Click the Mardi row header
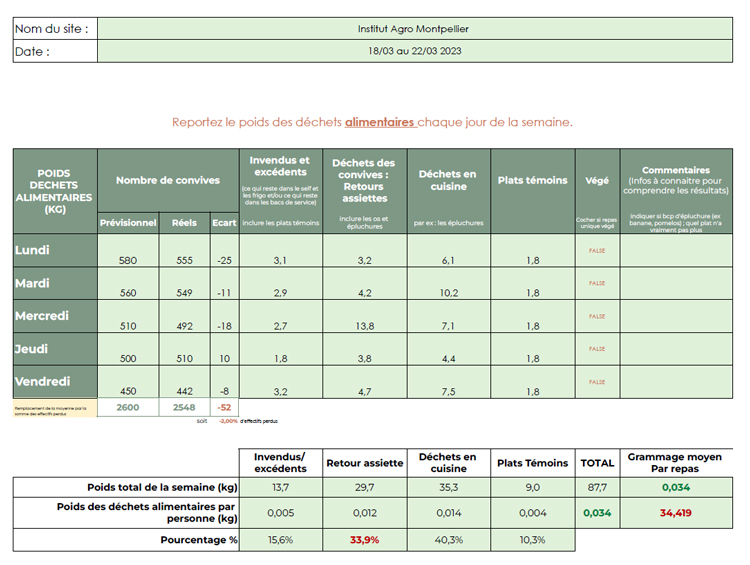This screenshot has height=565, width=750. pyautogui.click(x=55, y=283)
